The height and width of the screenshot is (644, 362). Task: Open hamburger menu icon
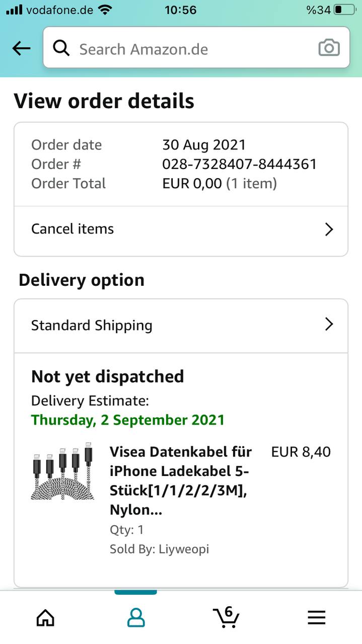(x=316, y=617)
